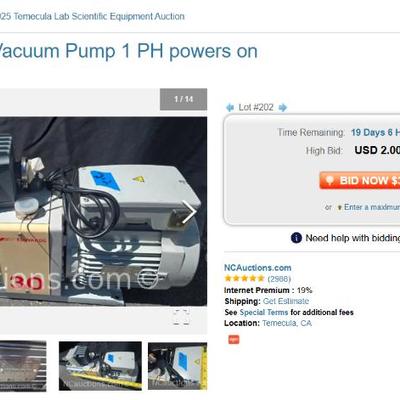Open fullscreen image view icon
Viewport: 400px width, 400px height.
click(x=181, y=317)
